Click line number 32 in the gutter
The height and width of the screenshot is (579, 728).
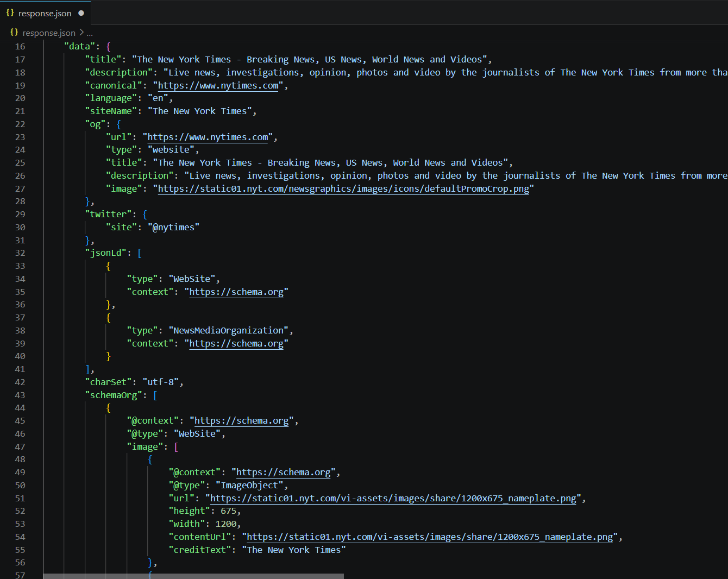click(20, 253)
